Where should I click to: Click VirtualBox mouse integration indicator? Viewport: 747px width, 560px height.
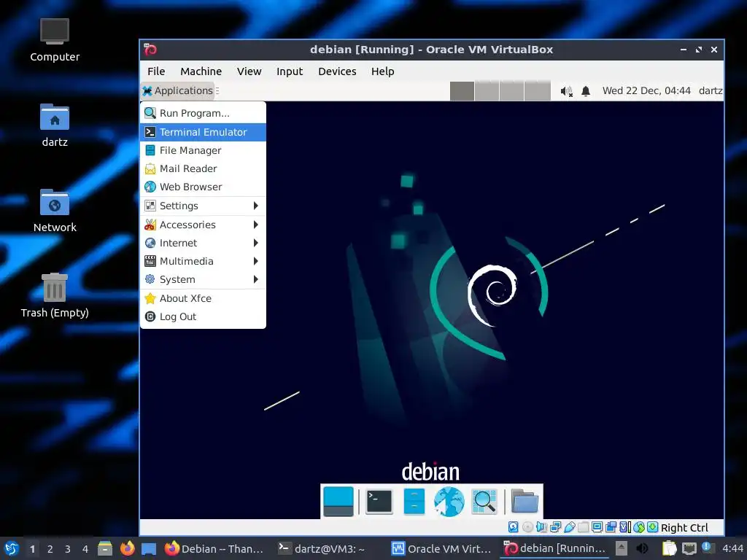pos(639,527)
